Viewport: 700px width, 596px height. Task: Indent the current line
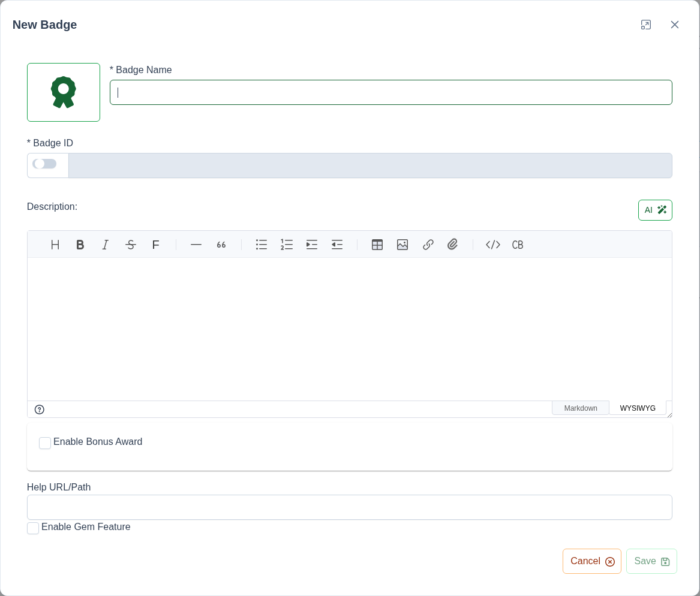[x=311, y=245]
